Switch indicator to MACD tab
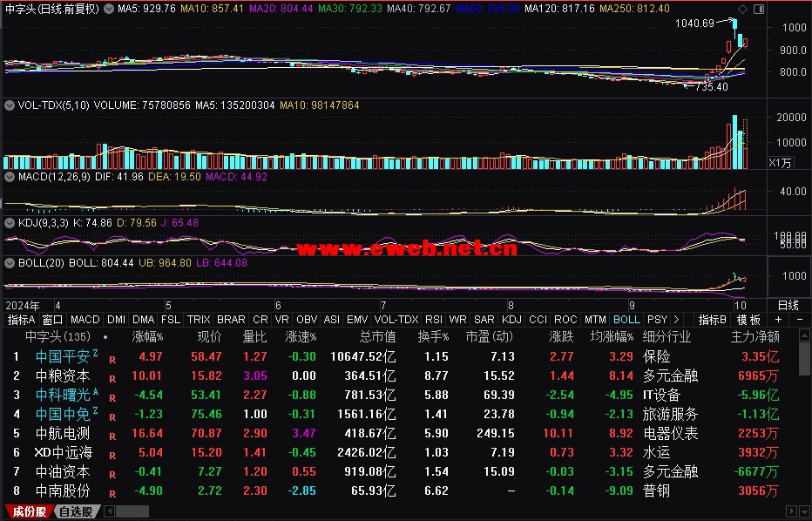Screen dimensions: 812x521 tap(85, 320)
